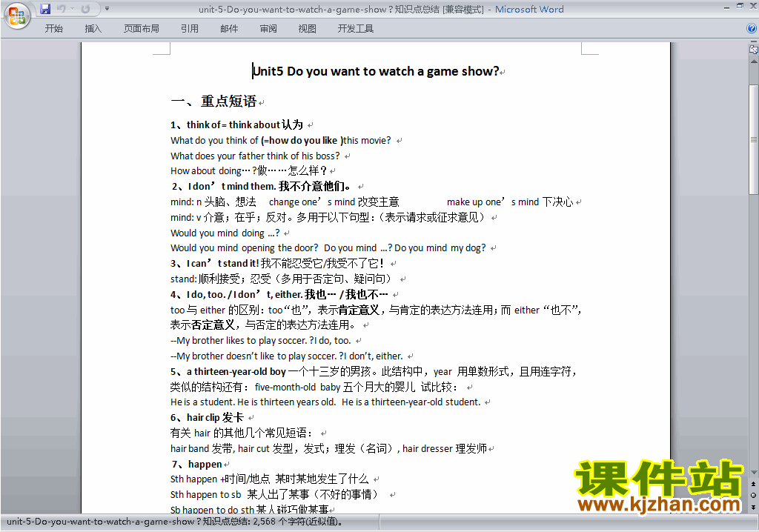Click the line 'Would you mind doing ...?'

click(225, 233)
